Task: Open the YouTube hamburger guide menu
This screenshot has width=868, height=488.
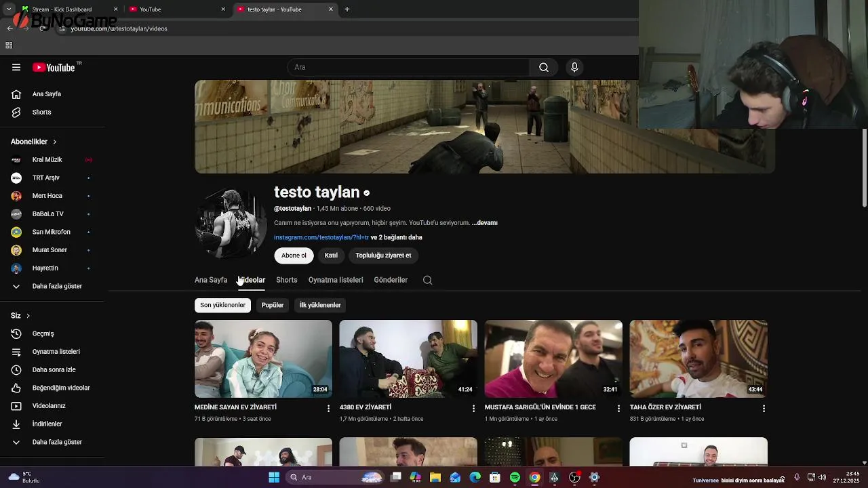Action: (16, 67)
